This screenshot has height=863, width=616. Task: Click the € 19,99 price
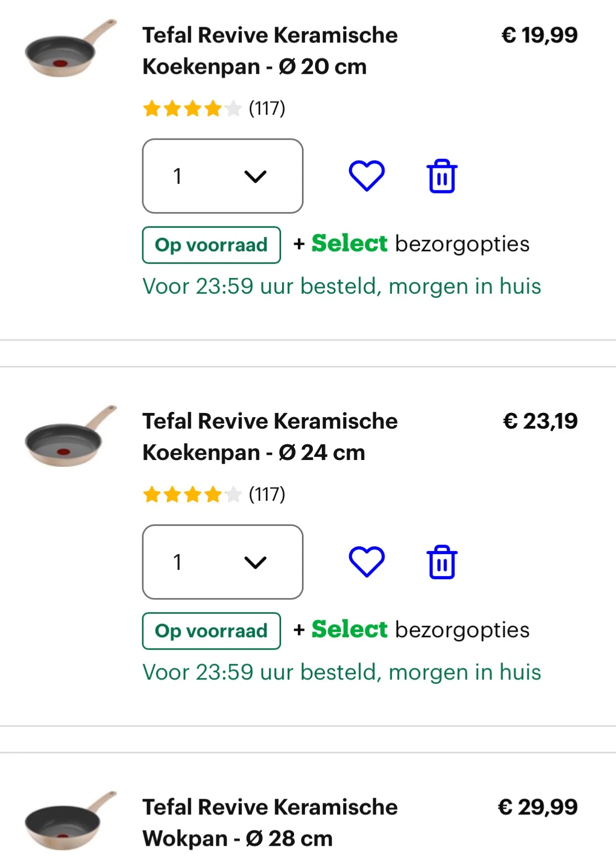pyautogui.click(x=539, y=35)
